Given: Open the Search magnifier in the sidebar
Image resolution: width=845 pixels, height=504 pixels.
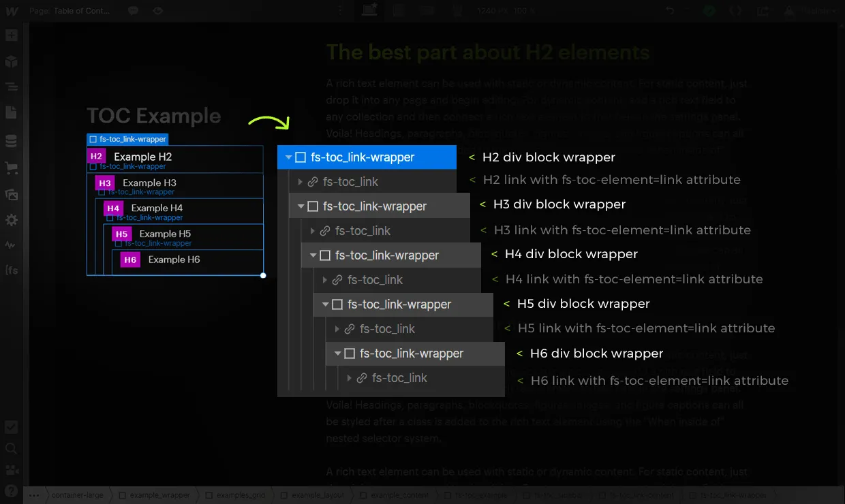Looking at the screenshot, I should point(11,448).
